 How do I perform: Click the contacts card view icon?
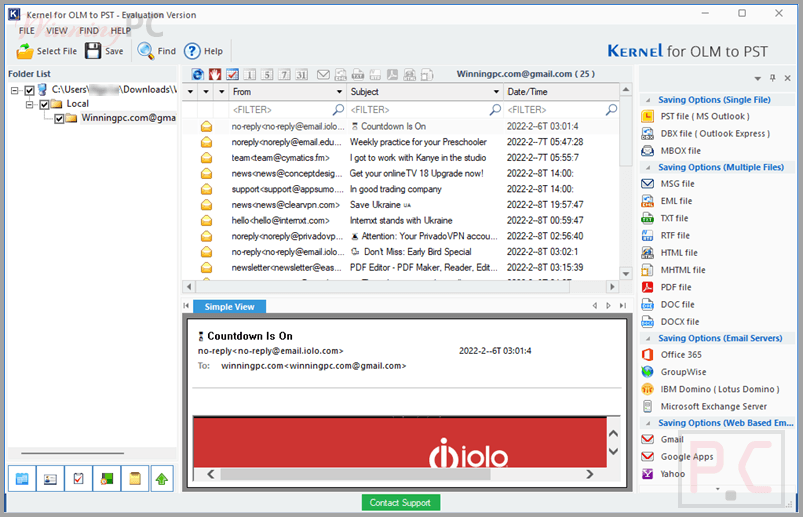tap(50, 479)
